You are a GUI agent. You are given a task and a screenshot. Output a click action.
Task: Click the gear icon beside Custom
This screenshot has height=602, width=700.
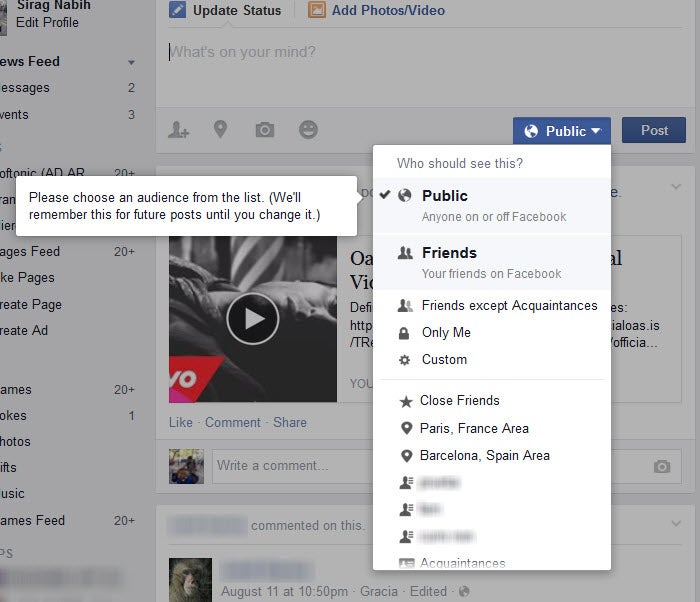(x=404, y=360)
